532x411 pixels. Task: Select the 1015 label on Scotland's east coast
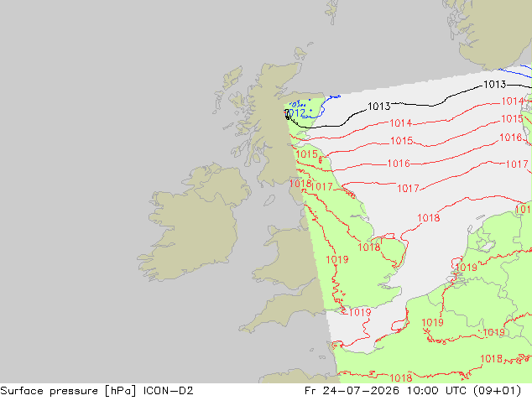click(306, 154)
